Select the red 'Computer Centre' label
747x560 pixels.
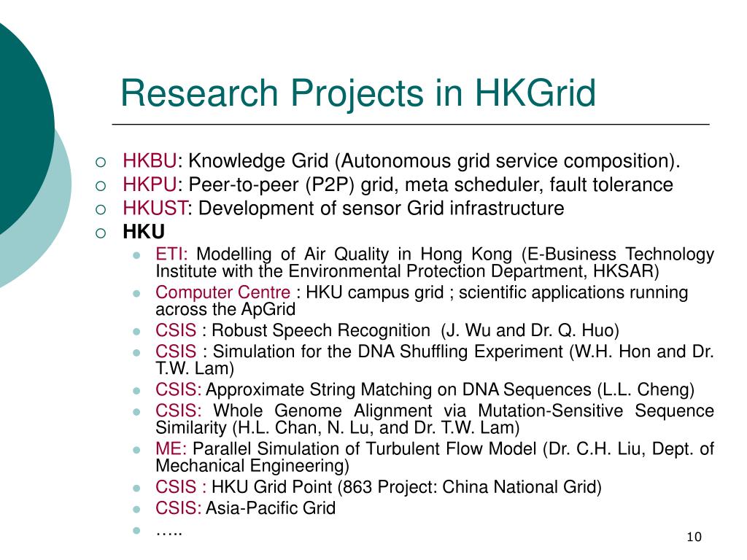coord(222,292)
